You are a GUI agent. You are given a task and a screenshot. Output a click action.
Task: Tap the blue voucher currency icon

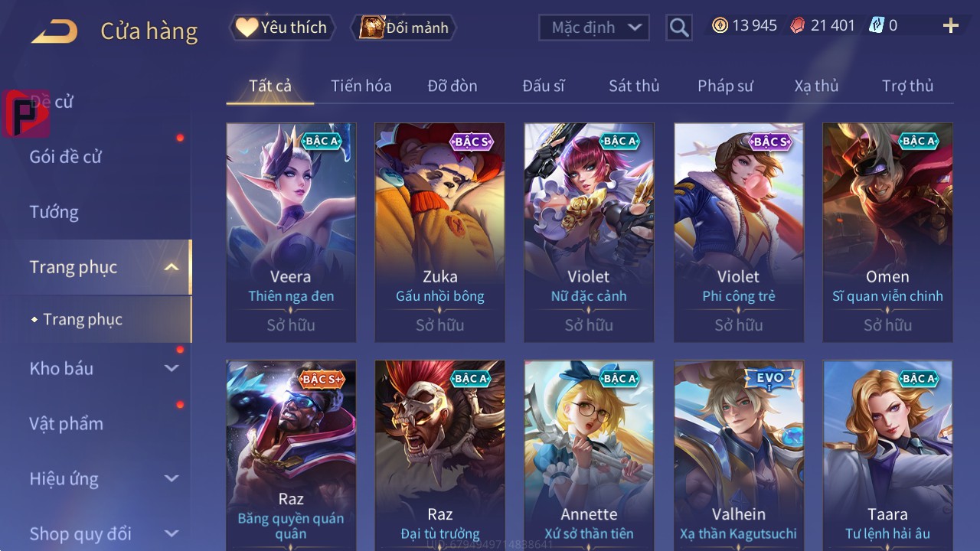876,25
